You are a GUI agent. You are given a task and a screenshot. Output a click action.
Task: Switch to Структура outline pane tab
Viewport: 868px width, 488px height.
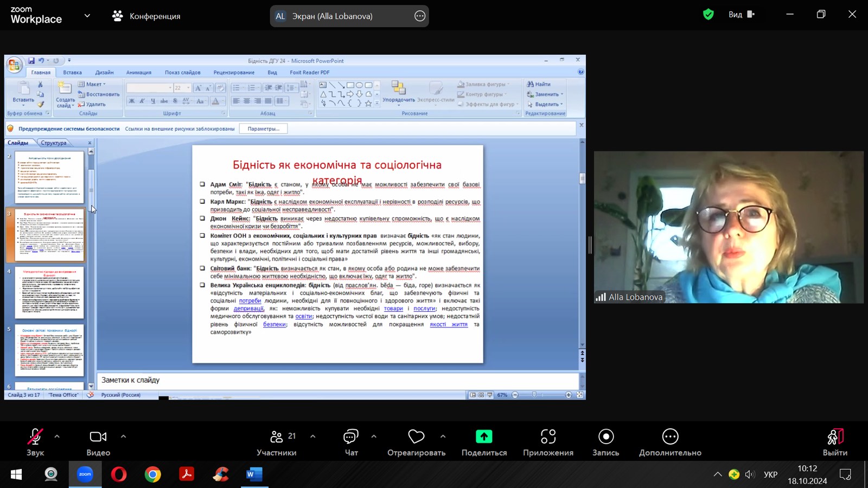(54, 143)
